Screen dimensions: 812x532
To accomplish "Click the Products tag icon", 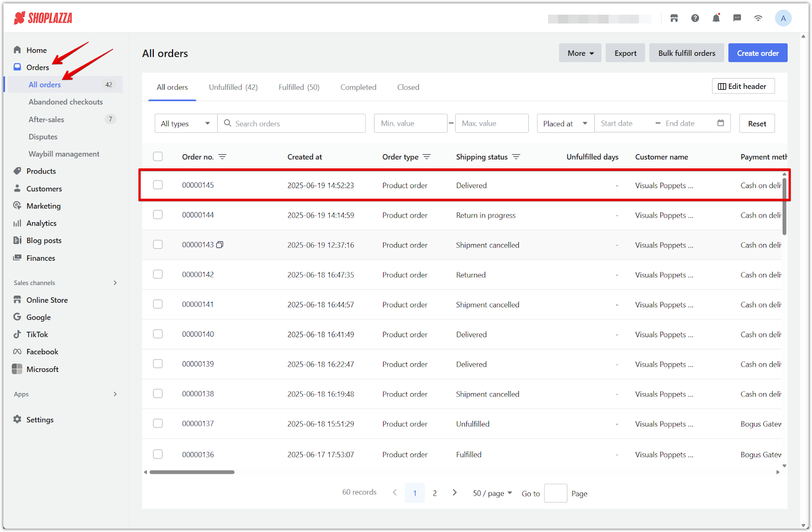I will [17, 171].
